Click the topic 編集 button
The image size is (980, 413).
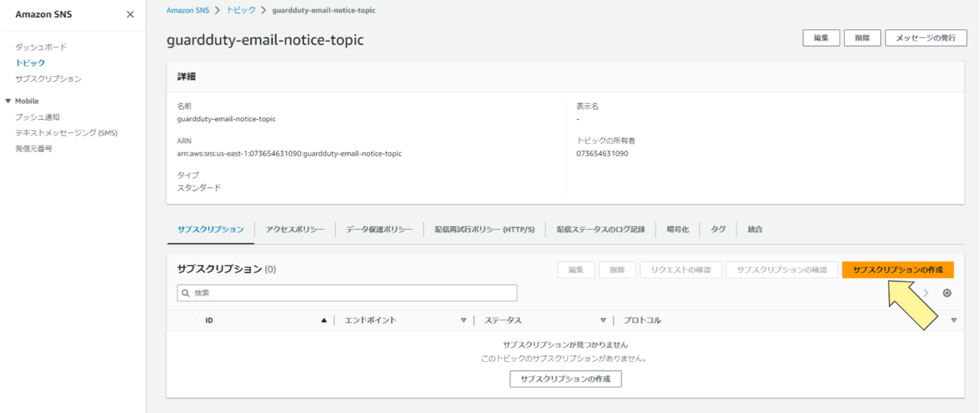[821, 38]
